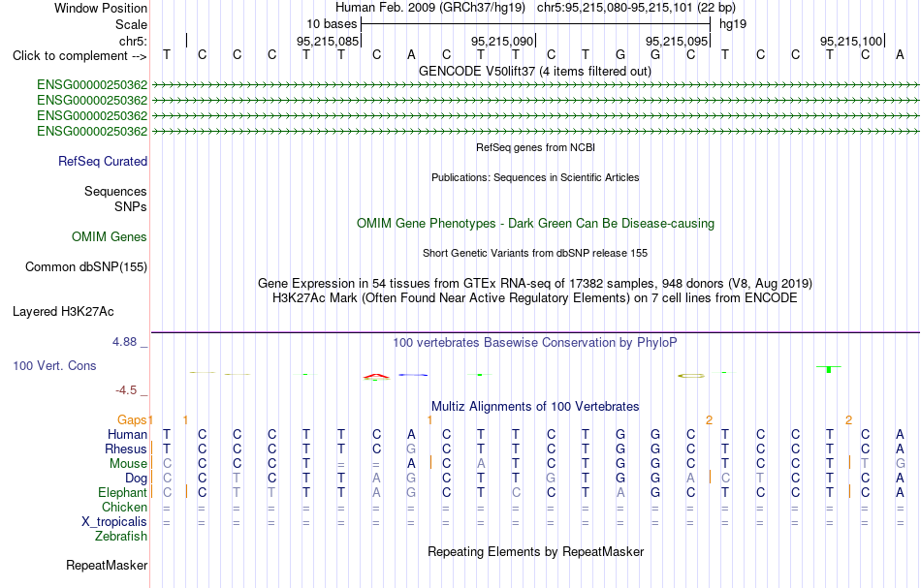Click the hg19 label beside scale bar
The height and width of the screenshot is (588, 921).
[733, 24]
